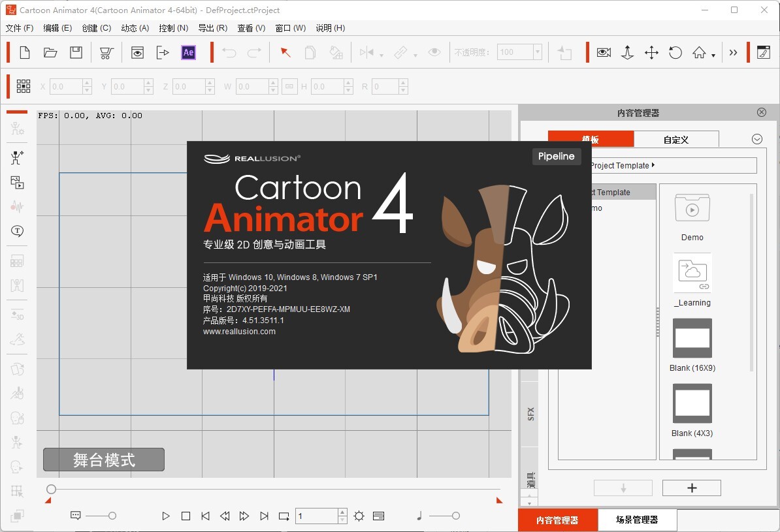This screenshot has width=780, height=532.
Task: Jump to the first frame
Action: [x=205, y=516]
